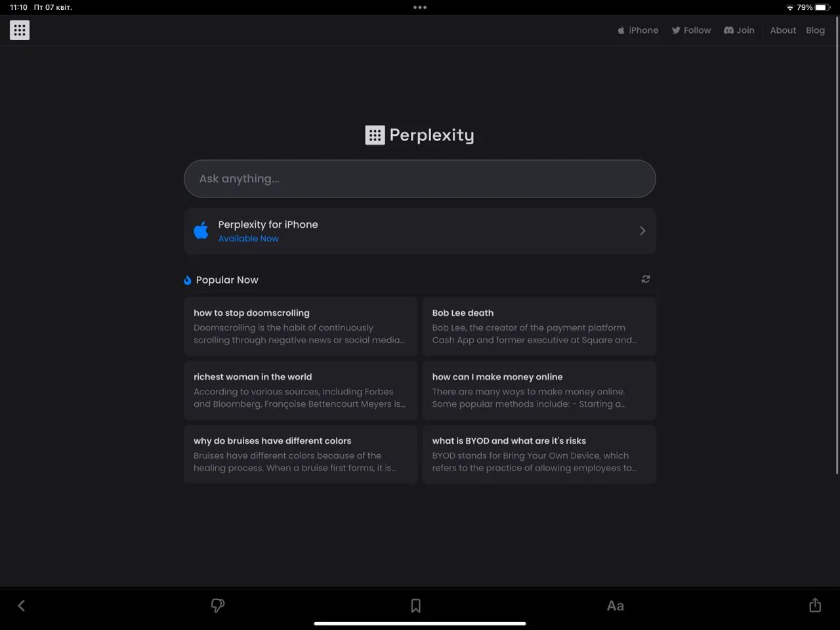Open the Perplexity for iPhone banner chevron

[x=642, y=231]
